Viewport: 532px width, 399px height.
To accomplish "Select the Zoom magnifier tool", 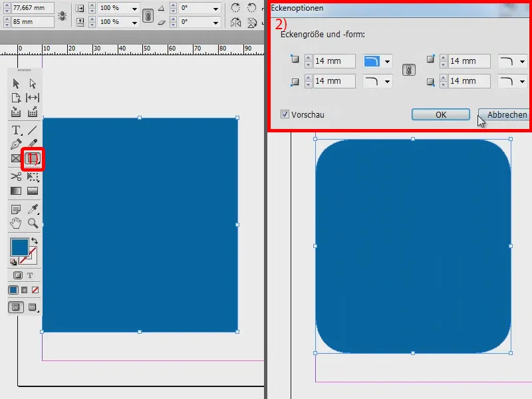I will (x=33, y=223).
